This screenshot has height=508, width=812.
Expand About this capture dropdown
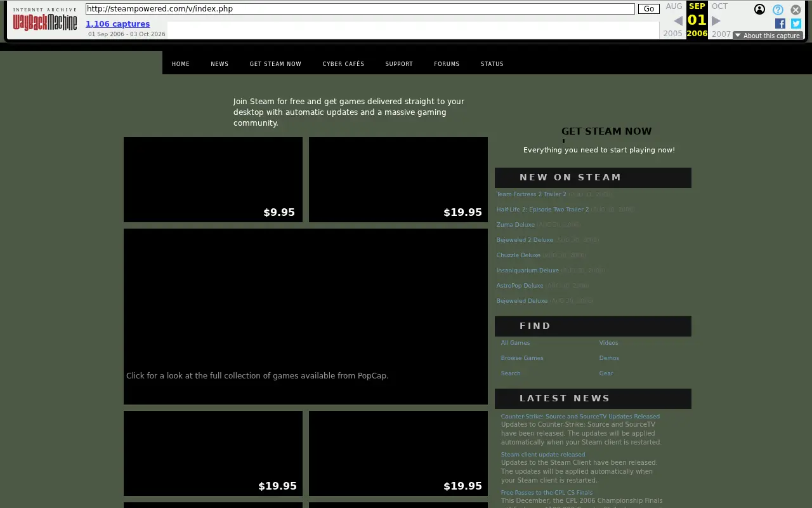coord(768,36)
